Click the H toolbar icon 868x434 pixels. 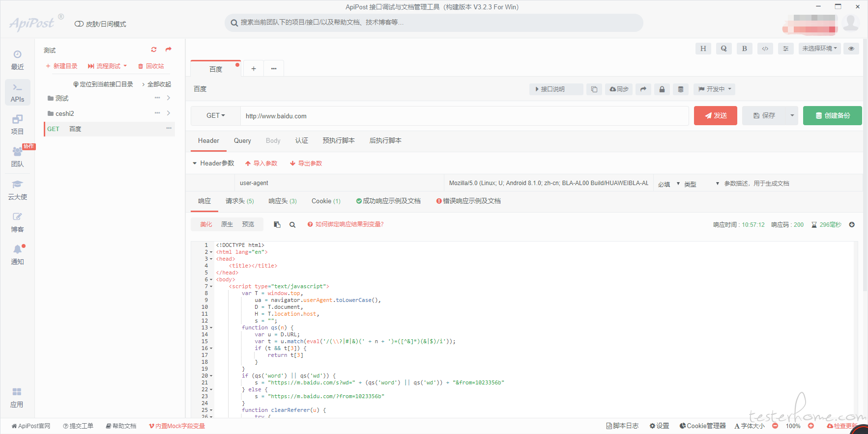pyautogui.click(x=703, y=49)
